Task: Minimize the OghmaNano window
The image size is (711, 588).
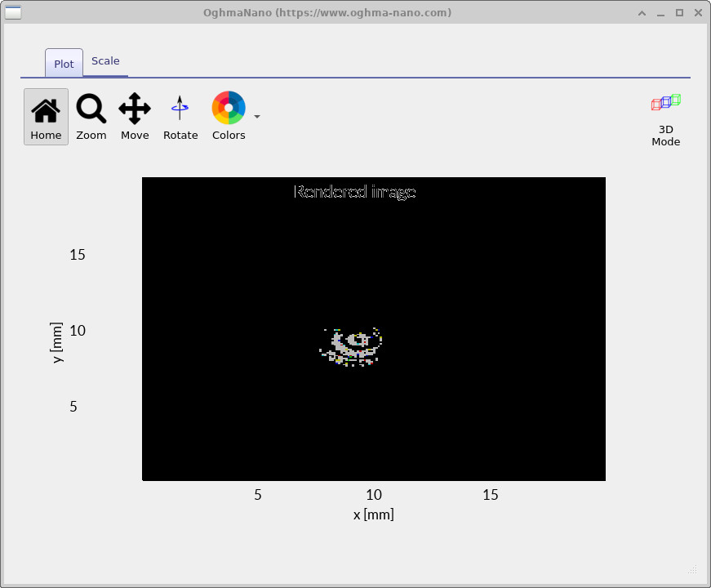Action: (661, 12)
